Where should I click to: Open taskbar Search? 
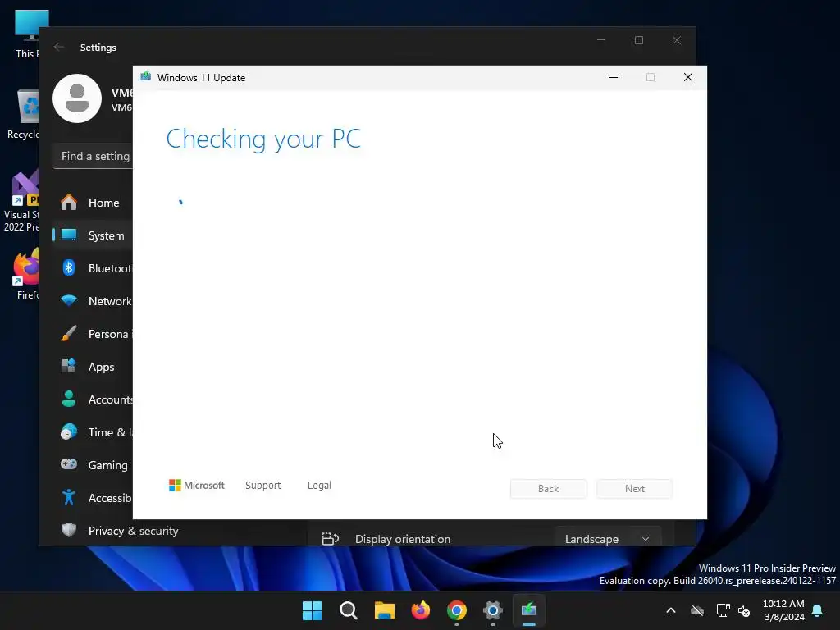[x=348, y=610]
